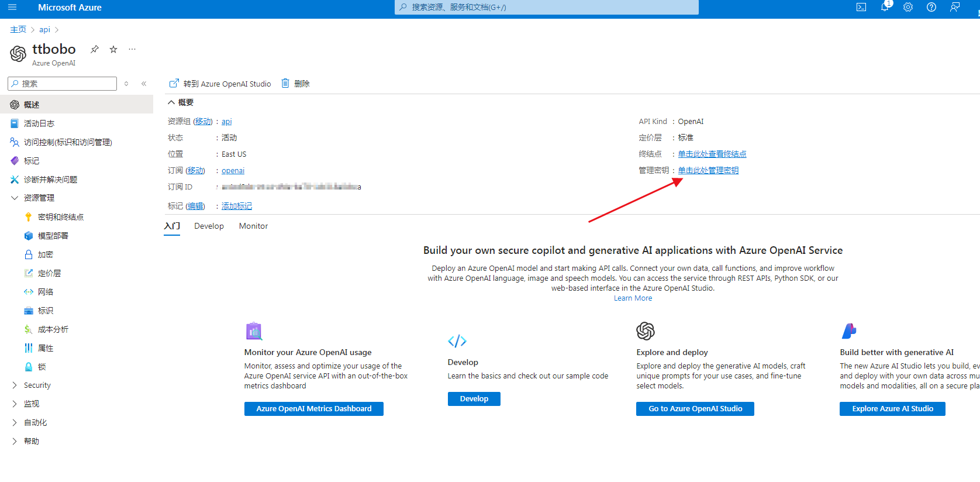Click the padlock icon for 锁
This screenshot has width=980, height=482.
click(x=28, y=367)
